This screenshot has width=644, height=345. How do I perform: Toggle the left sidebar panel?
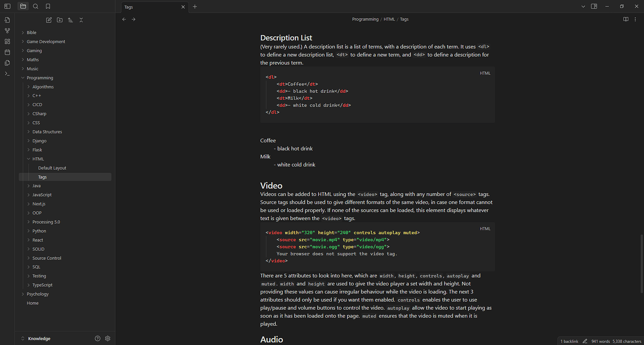(x=7, y=7)
